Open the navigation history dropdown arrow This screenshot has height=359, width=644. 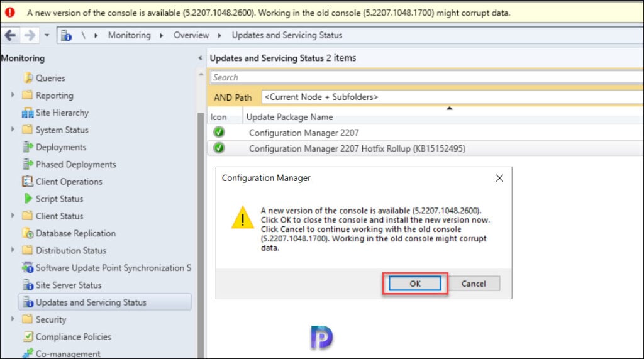point(47,35)
